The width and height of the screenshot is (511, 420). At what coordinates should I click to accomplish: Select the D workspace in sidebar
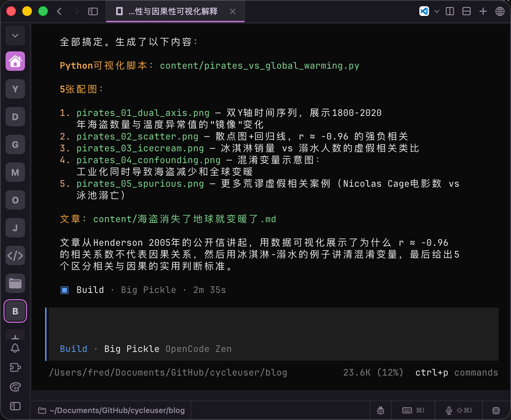pyautogui.click(x=15, y=117)
